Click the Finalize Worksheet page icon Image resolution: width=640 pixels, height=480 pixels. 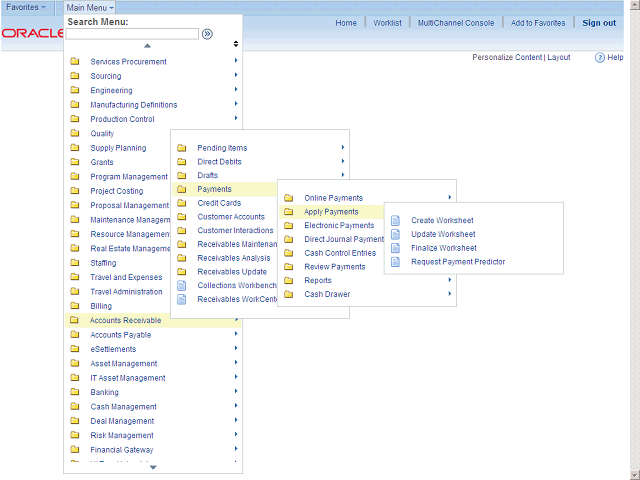(x=395, y=248)
